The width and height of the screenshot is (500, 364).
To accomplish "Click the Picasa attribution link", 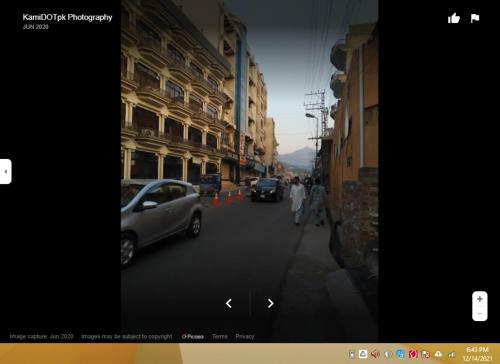I will [x=193, y=337].
